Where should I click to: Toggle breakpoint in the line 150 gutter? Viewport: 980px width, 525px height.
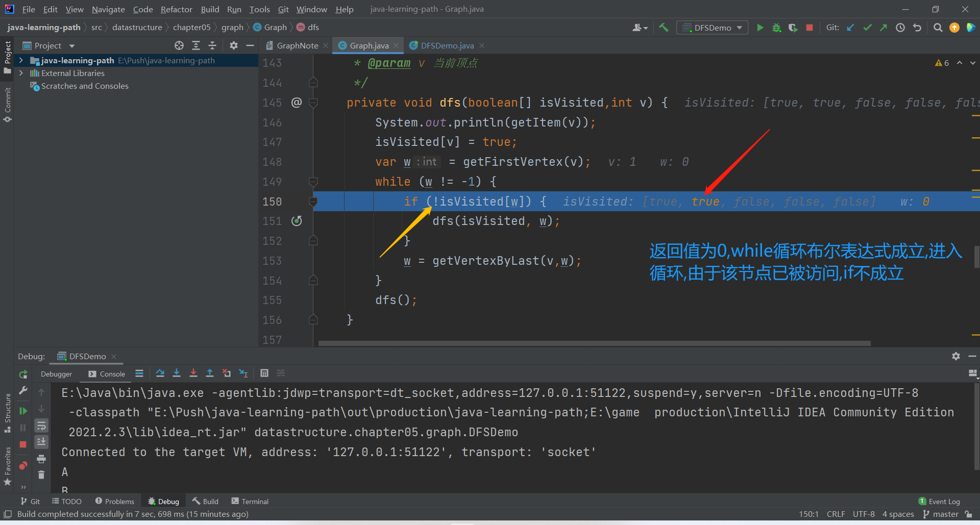click(x=297, y=202)
